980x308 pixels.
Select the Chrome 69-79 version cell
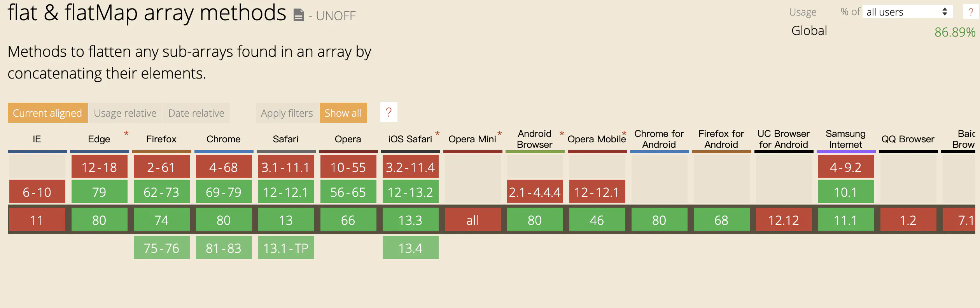pos(224,192)
